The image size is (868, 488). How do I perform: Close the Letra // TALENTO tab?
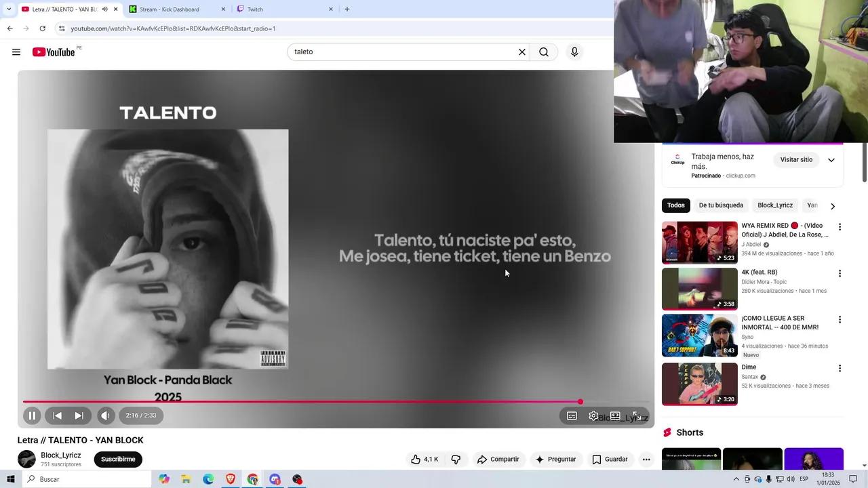[116, 9]
